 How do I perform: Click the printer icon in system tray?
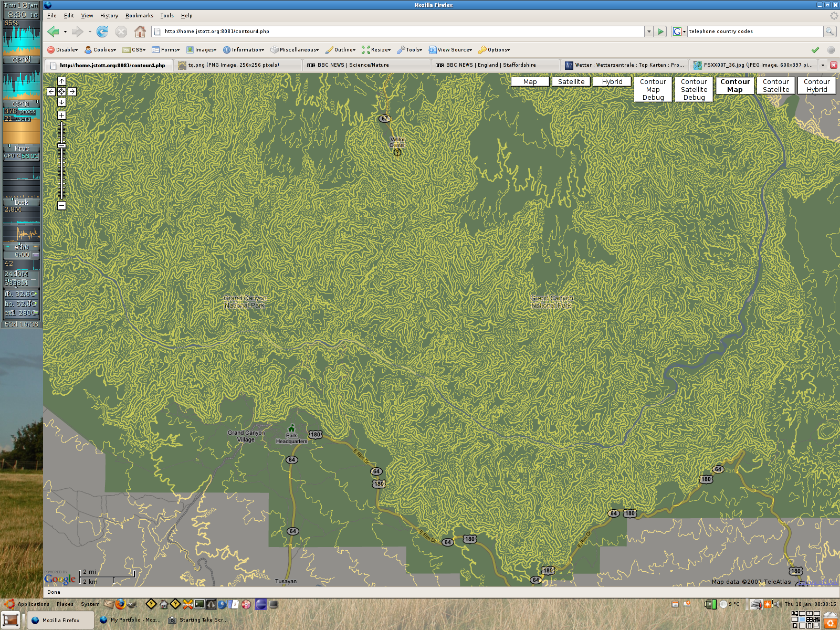[x=756, y=604]
